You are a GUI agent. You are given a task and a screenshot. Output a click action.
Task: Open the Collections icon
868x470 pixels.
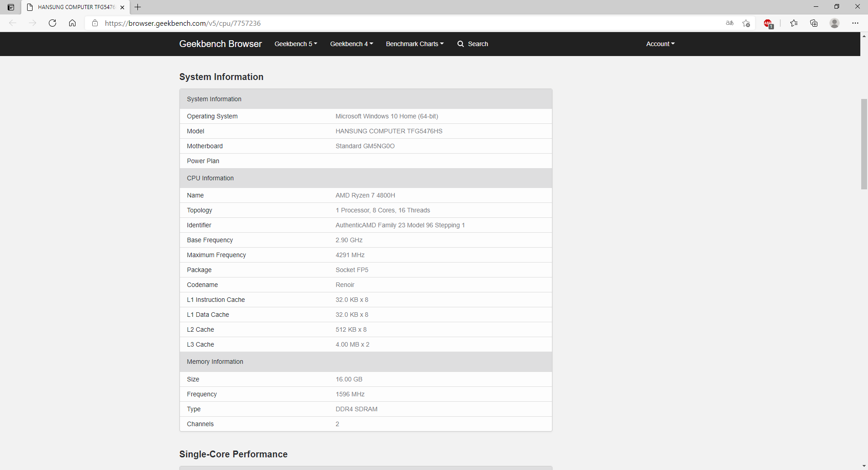pyautogui.click(x=814, y=23)
